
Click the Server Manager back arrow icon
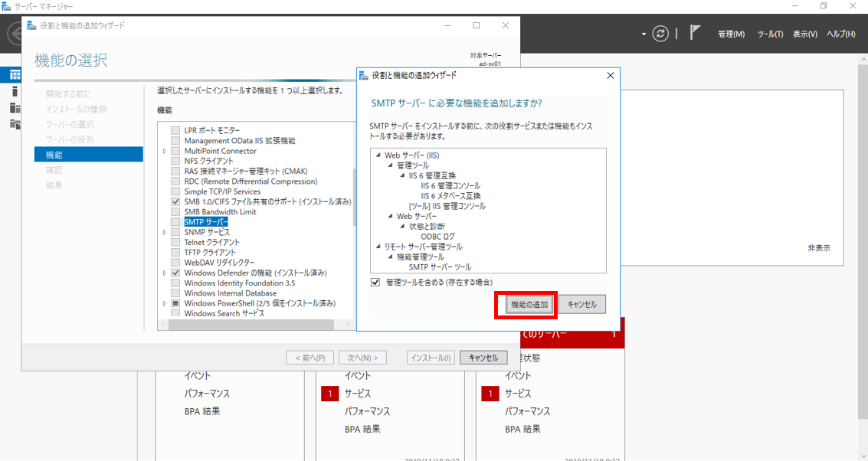tap(15, 34)
